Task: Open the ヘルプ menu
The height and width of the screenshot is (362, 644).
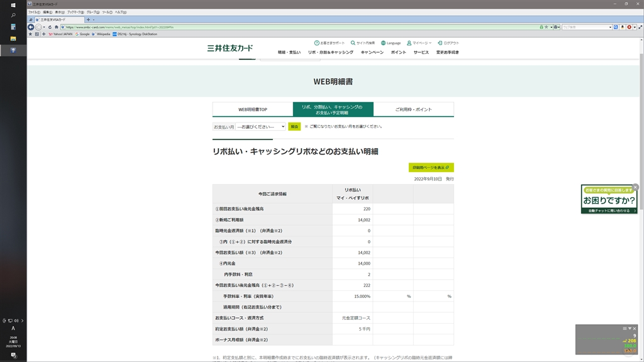Action: click(121, 13)
